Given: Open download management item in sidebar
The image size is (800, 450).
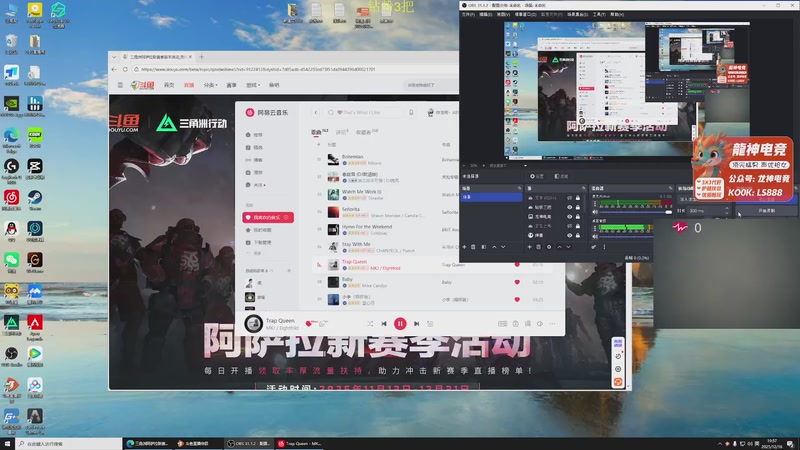Looking at the screenshot, I should 259,242.
